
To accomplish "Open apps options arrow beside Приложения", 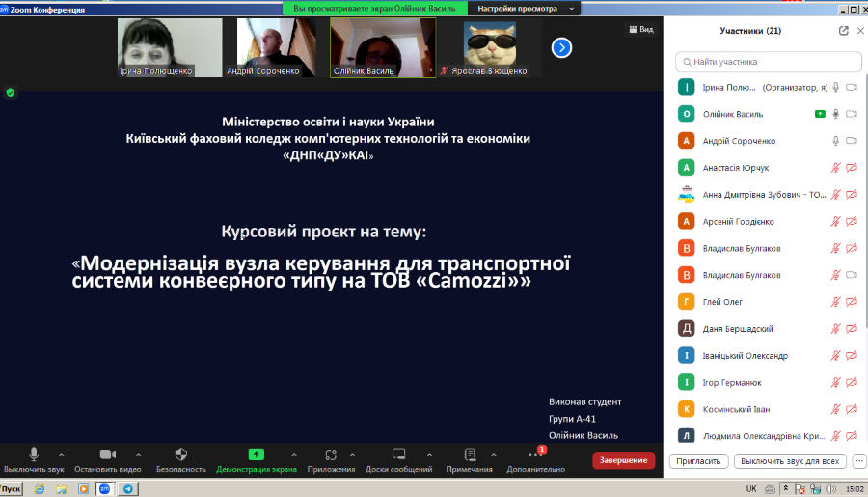I will pos(352,455).
